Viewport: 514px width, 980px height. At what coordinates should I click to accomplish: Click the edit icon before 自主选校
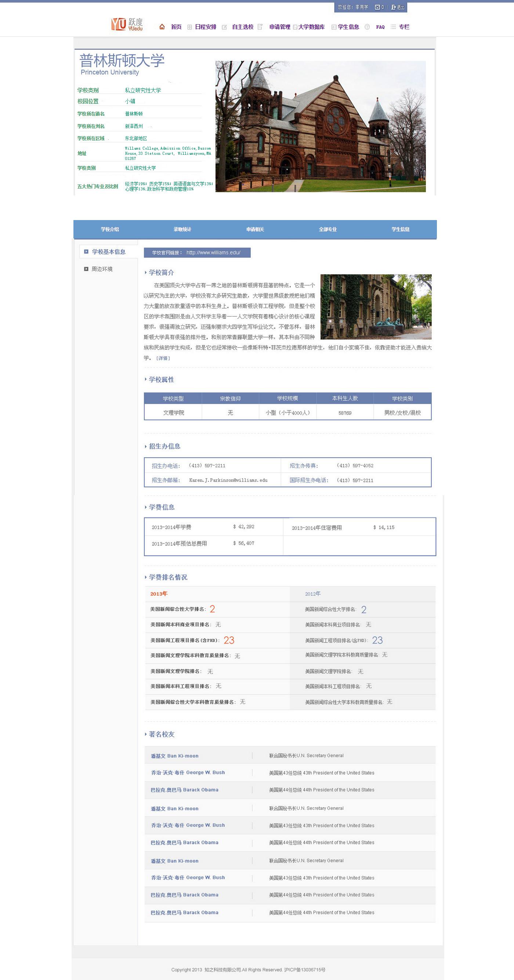[x=224, y=27]
